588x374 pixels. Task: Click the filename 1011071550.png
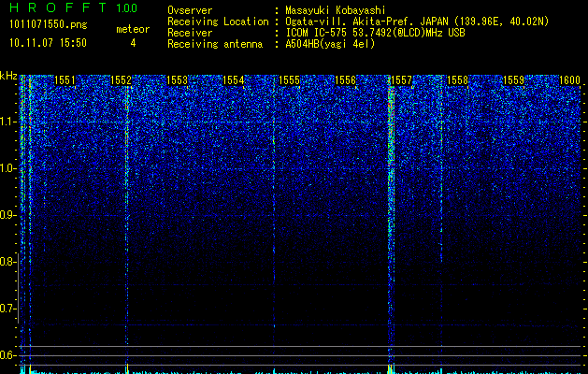coord(49,24)
